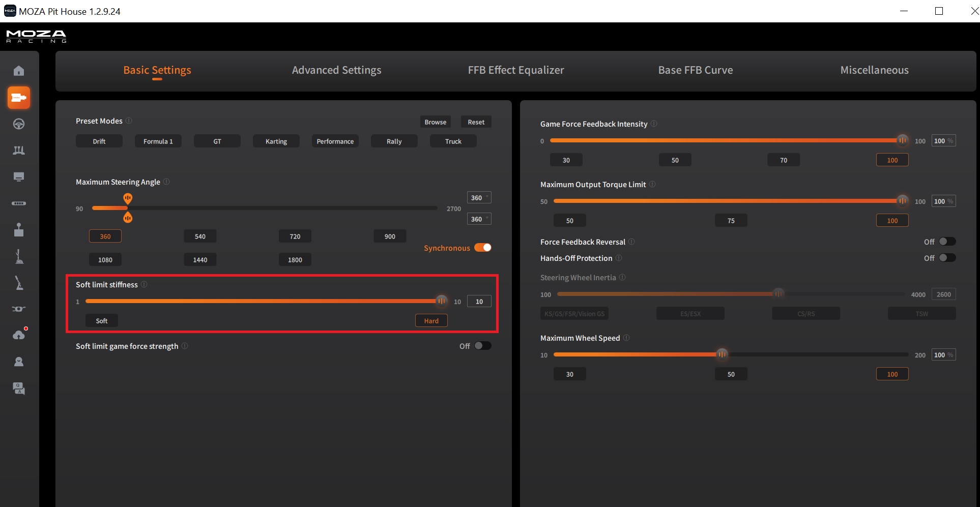Image resolution: width=980 pixels, height=507 pixels.
Task: Show info for Game Force Feedback Intensity
Action: (654, 124)
